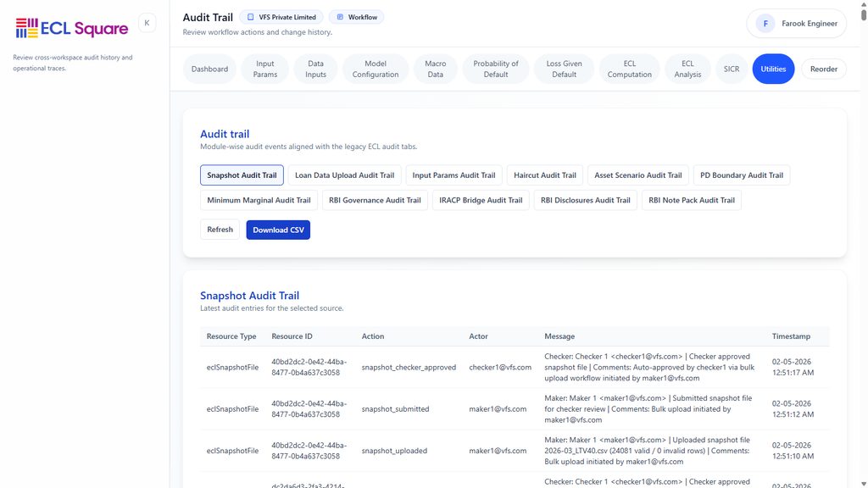Click the Download CSV button
The width and height of the screenshot is (868, 488).
278,230
